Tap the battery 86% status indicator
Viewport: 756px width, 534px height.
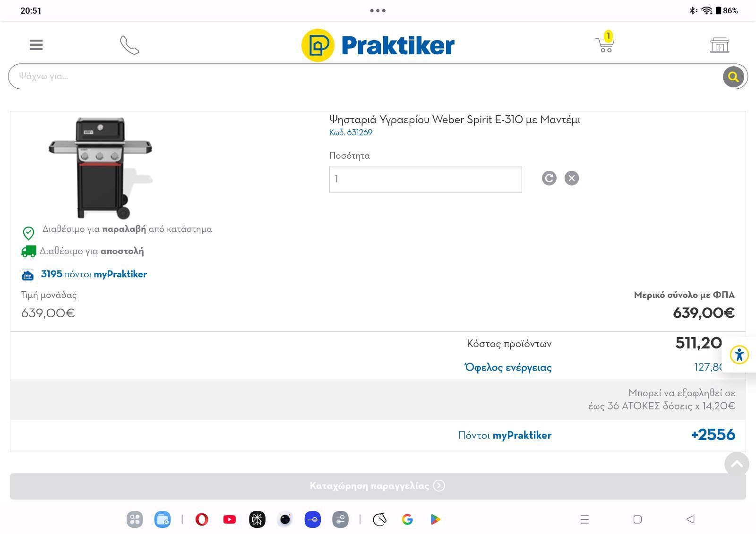pos(727,10)
